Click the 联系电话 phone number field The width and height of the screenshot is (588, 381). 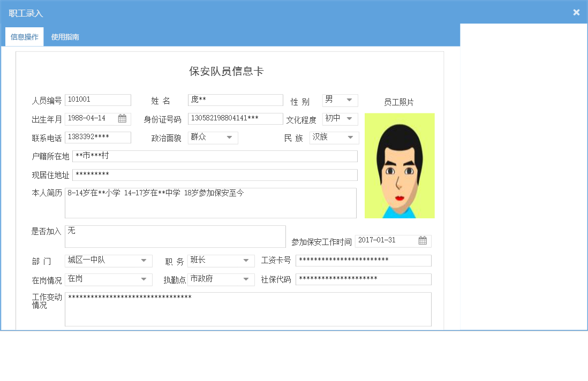[98, 138]
